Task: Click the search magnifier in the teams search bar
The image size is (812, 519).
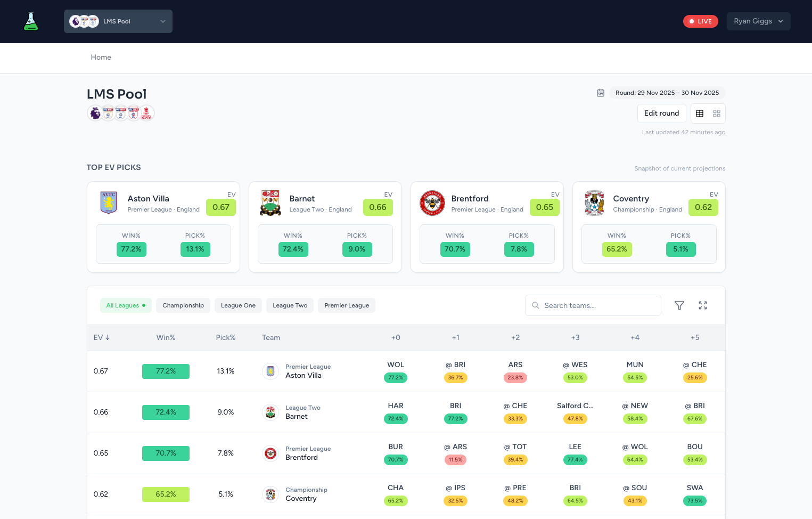Action: click(x=535, y=305)
